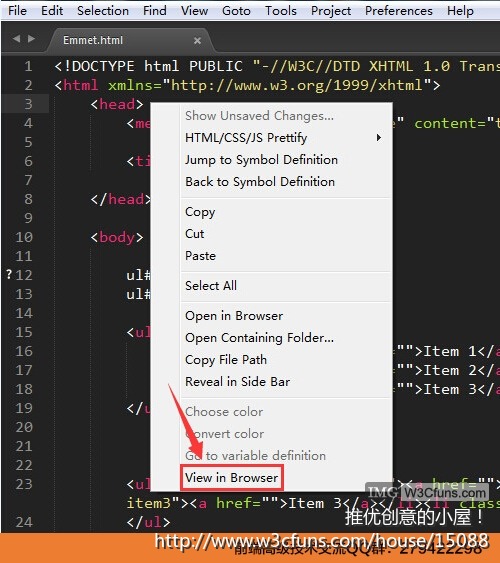Choose Select All from context menu

(x=286, y=286)
